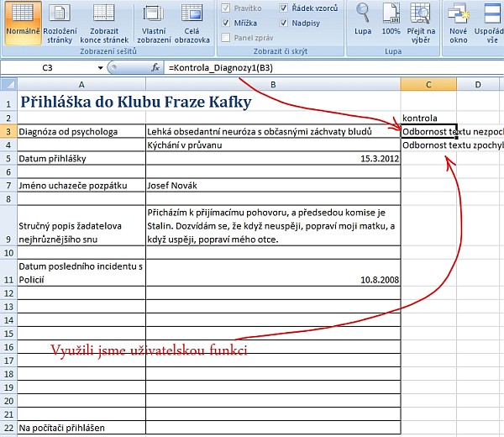504x437 pixels.
Task: Select row 16 header
Action: 8,347
